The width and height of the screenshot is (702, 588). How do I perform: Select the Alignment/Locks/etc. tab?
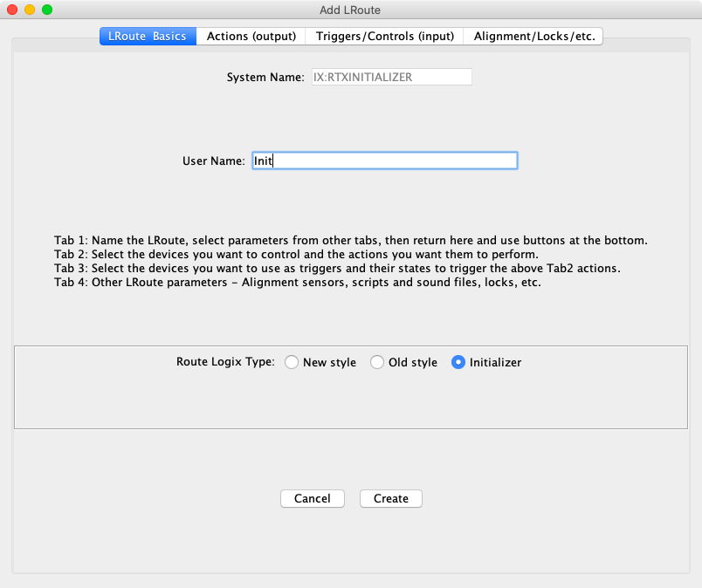point(533,36)
